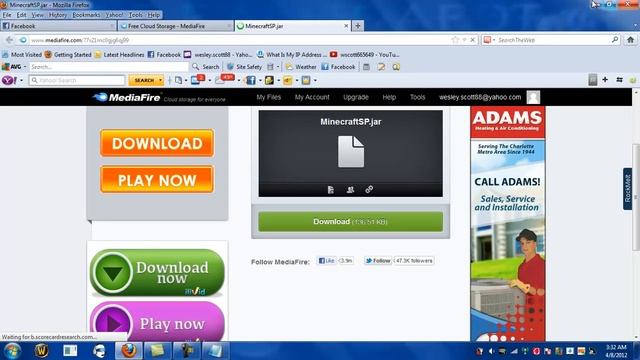Viewport: 640px width, 360px height.
Task: Switch to Free Cloud Storage - MediaFire tab
Action: tap(176, 26)
